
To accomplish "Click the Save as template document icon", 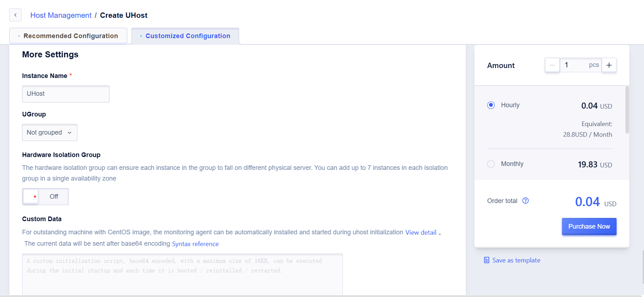I will [x=486, y=260].
